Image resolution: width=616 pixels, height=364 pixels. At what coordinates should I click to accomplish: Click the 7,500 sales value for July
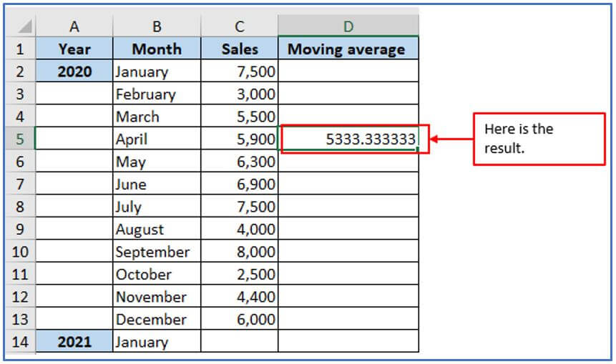coord(239,206)
